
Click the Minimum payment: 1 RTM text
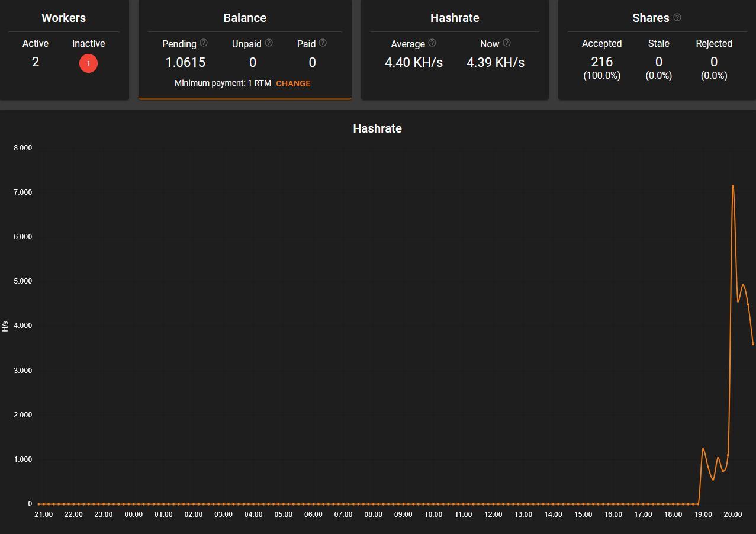(223, 83)
